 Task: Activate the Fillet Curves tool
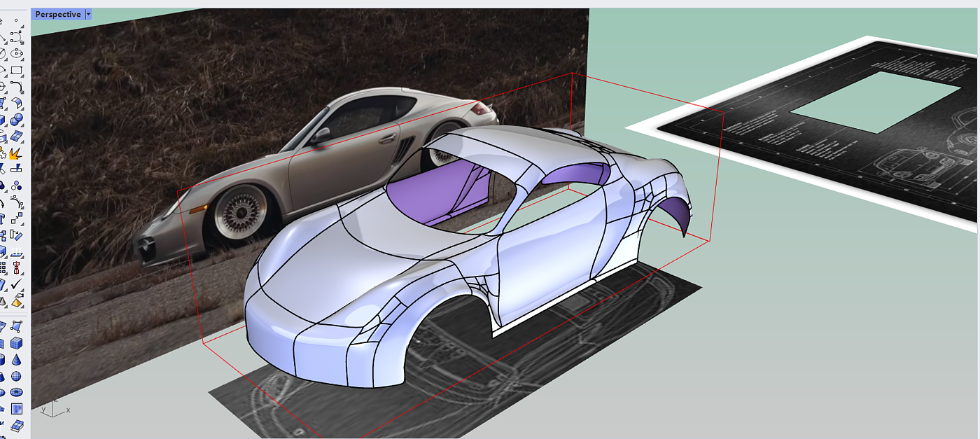[x=16, y=88]
